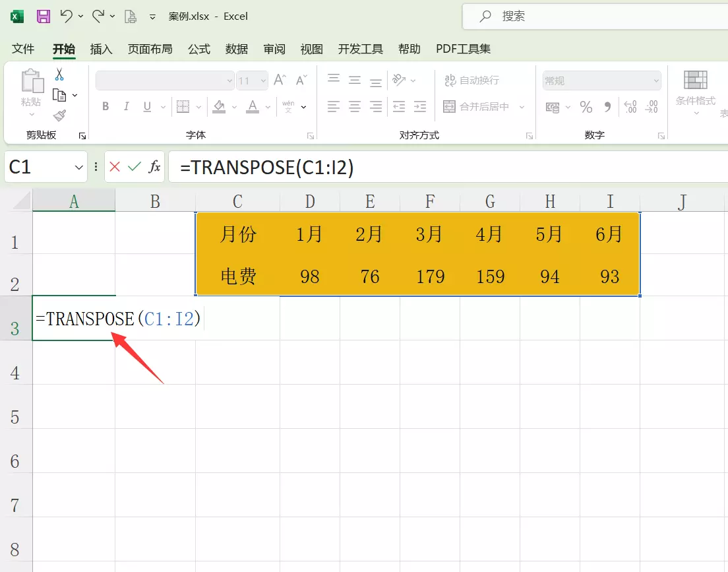
Task: Click the Undo arrow icon
Action: coord(67,16)
